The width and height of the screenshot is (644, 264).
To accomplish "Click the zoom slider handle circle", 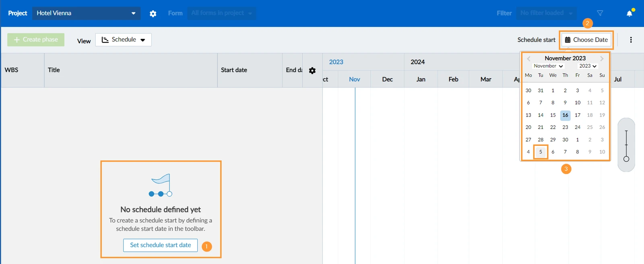I will (626, 159).
